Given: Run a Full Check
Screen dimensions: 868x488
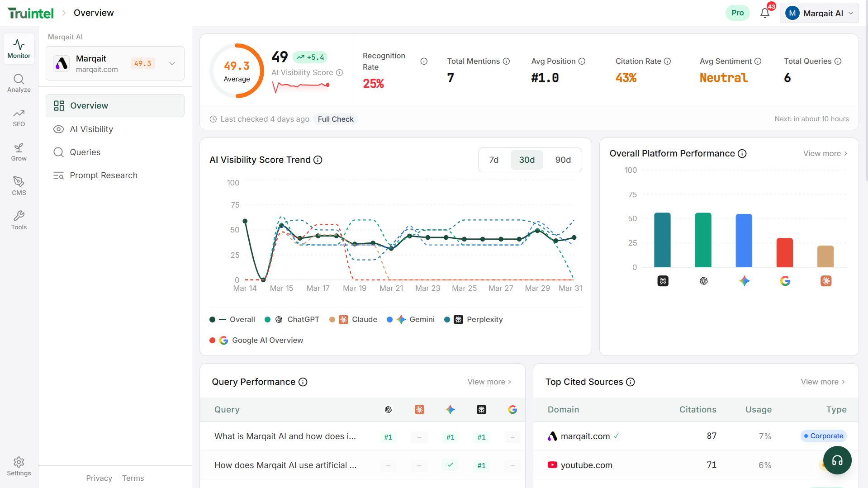Looking at the screenshot, I should [336, 119].
